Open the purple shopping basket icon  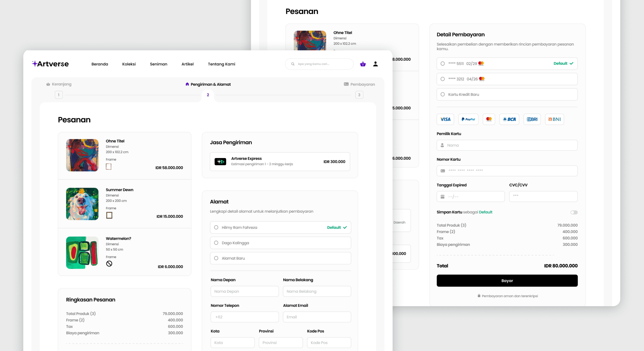[363, 64]
